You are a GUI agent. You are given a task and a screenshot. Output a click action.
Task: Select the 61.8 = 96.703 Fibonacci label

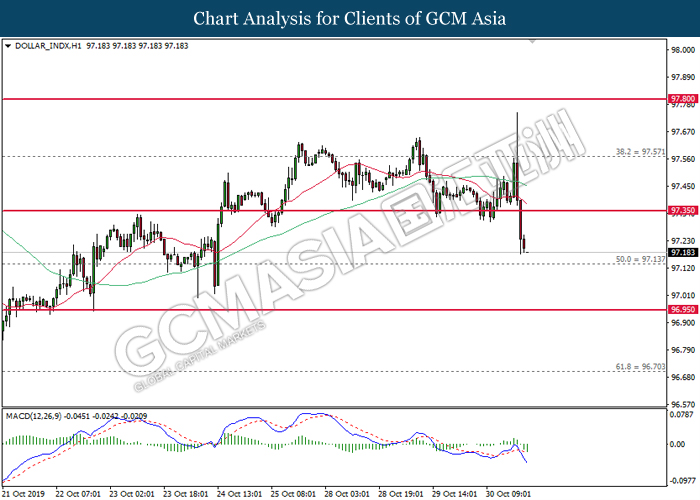(641, 367)
